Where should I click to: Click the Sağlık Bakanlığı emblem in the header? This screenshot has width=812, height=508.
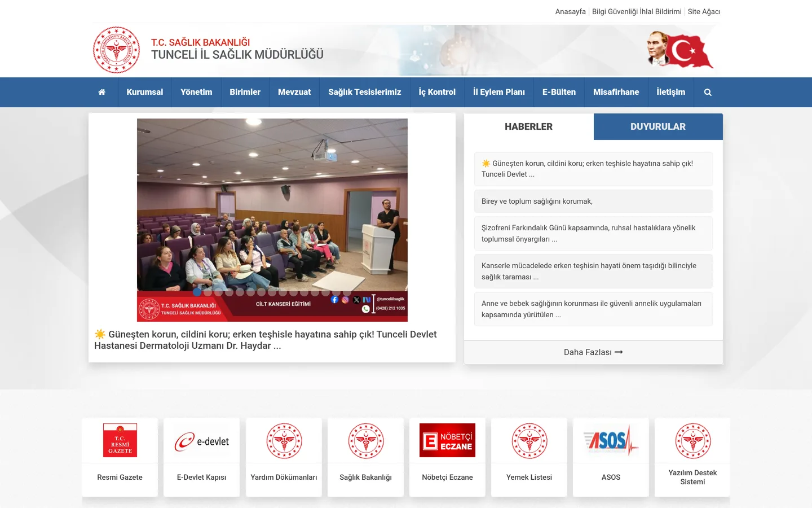coord(116,50)
